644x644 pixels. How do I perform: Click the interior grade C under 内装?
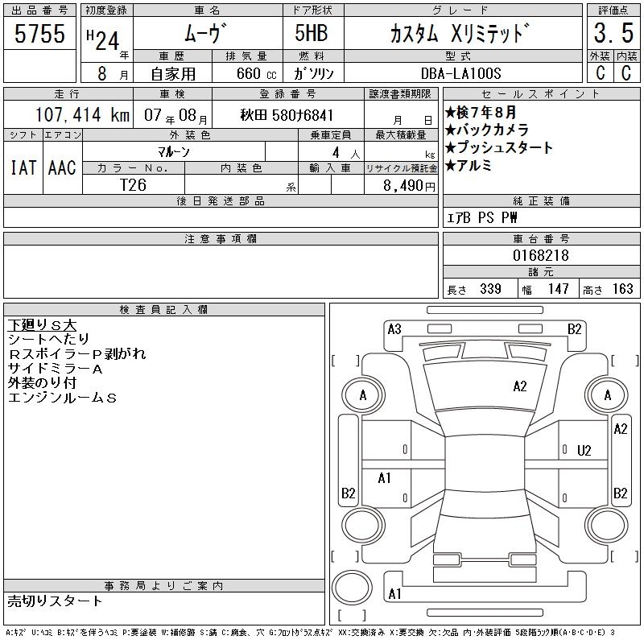click(626, 72)
